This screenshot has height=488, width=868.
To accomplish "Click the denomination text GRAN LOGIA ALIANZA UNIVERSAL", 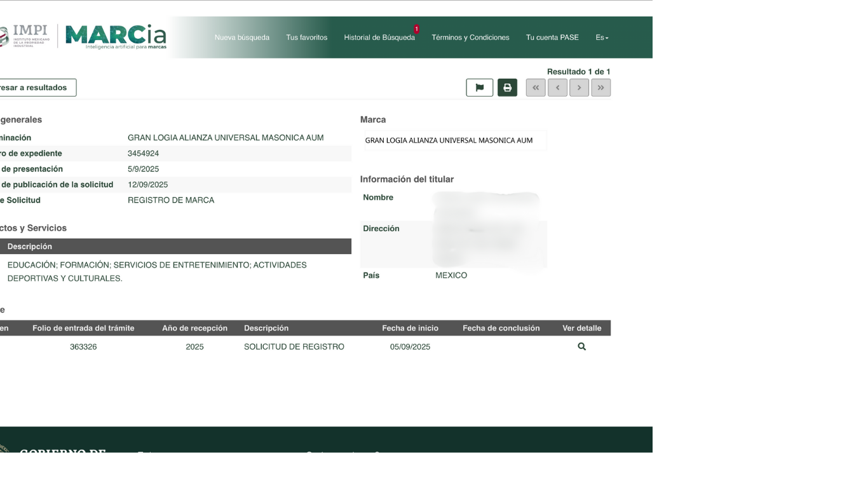I will coord(226,138).
